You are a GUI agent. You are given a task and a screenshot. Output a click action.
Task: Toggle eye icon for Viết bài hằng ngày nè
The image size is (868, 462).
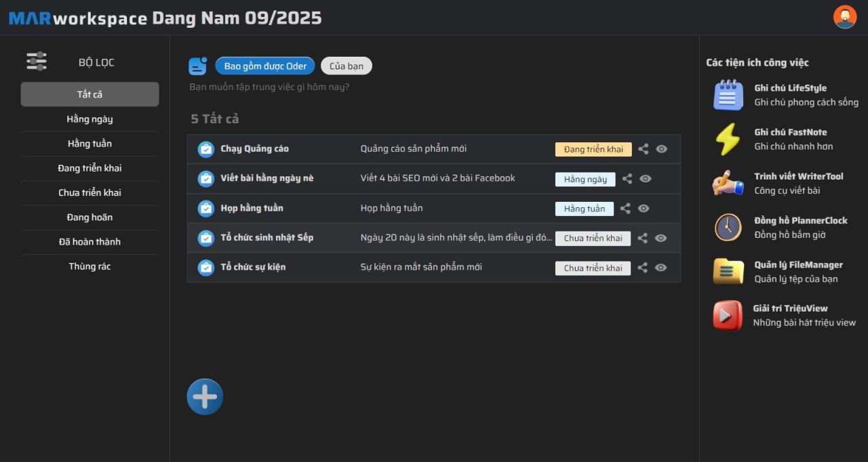(x=646, y=179)
